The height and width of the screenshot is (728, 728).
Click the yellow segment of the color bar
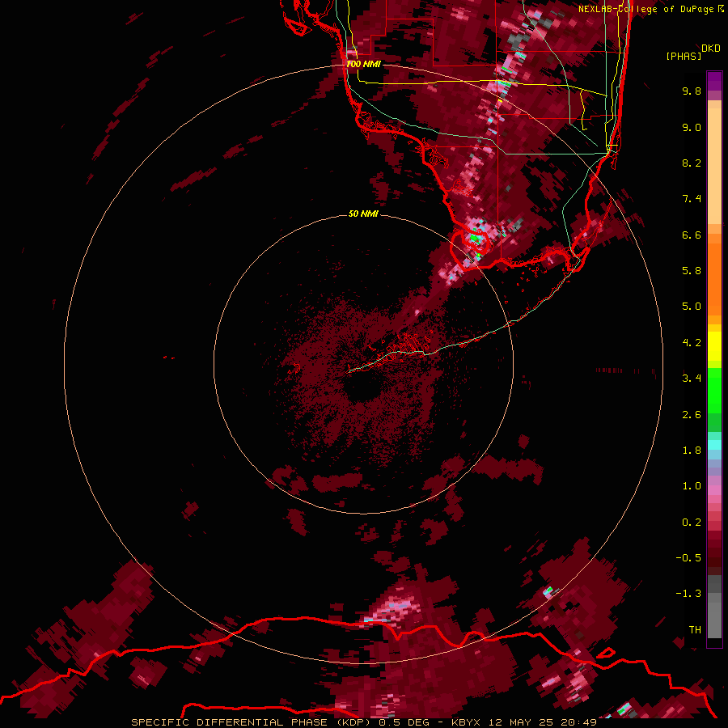(714, 346)
